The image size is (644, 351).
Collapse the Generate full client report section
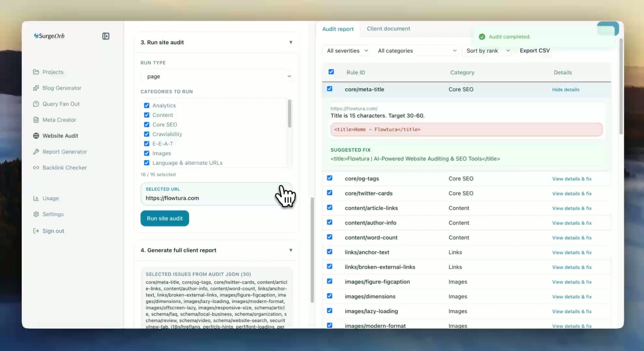click(x=291, y=250)
